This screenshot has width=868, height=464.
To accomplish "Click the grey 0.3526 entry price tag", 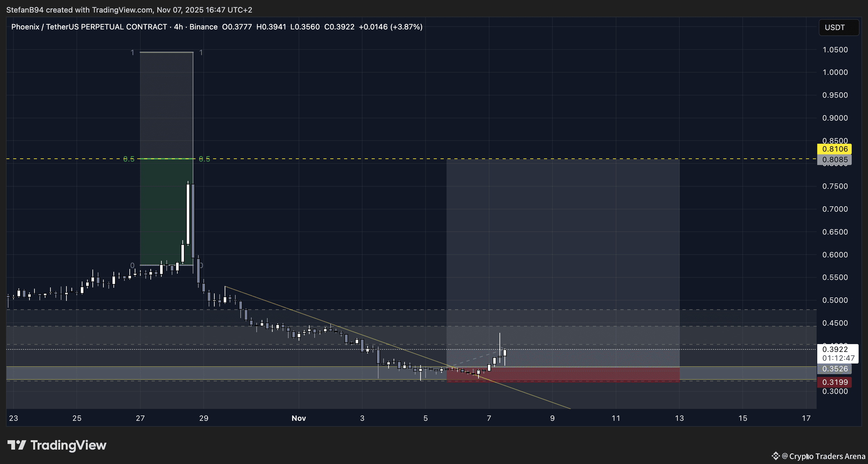I will coord(834,369).
